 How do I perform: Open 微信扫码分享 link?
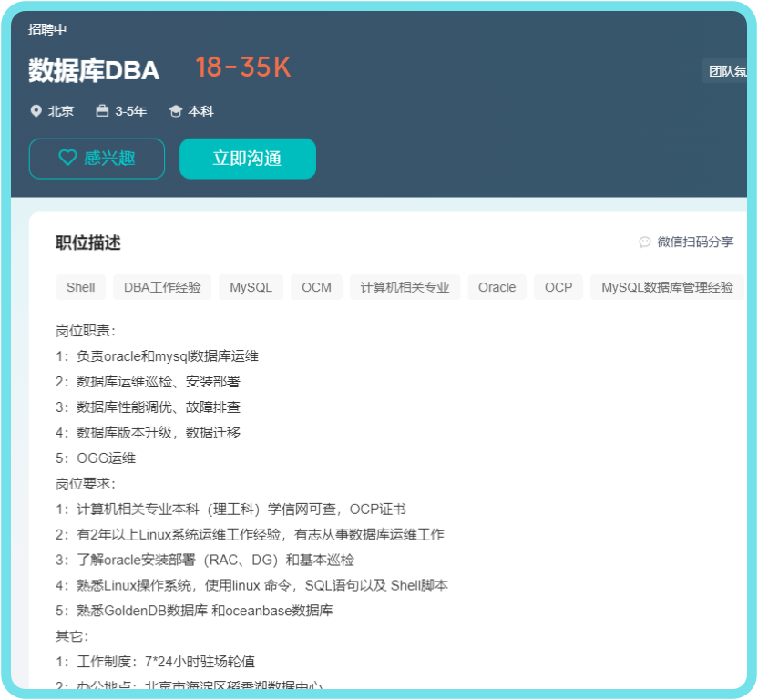point(694,242)
